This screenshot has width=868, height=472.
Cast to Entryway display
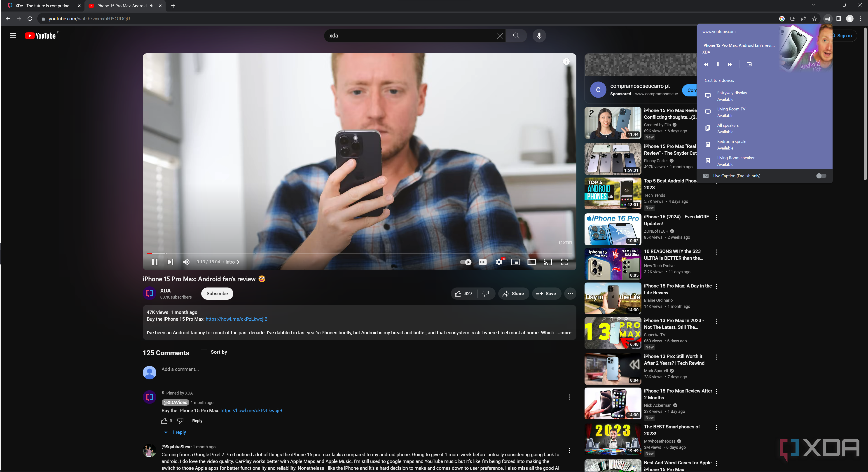(x=764, y=96)
